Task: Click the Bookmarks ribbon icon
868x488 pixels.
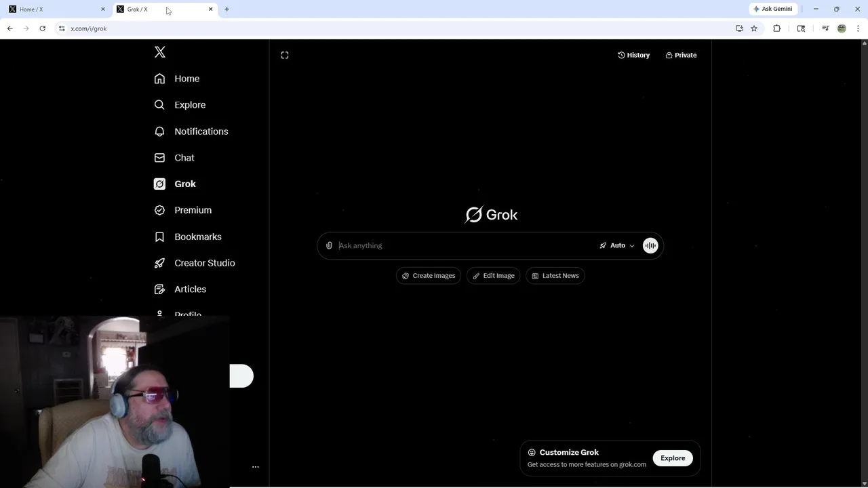Action: click(x=159, y=237)
